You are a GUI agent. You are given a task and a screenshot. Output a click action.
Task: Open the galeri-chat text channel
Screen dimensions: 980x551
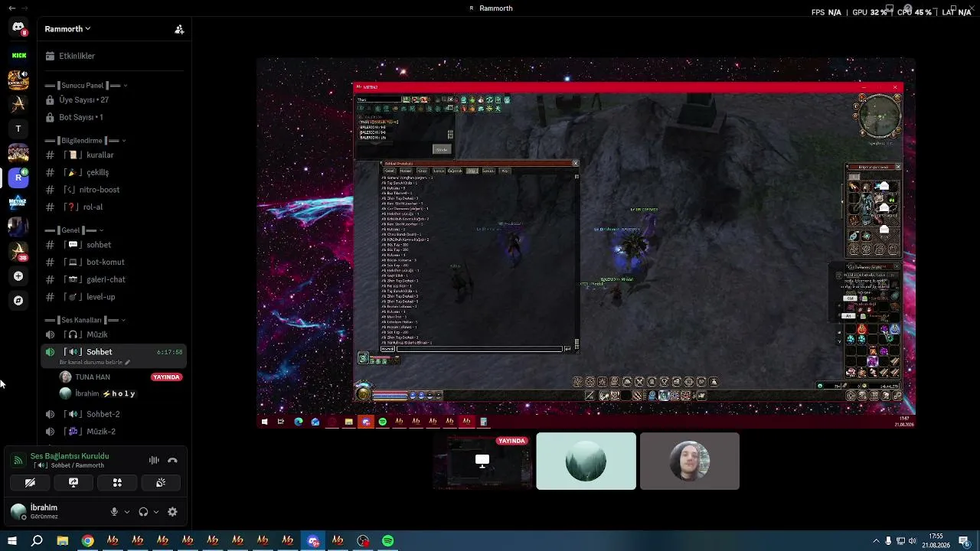click(x=113, y=279)
